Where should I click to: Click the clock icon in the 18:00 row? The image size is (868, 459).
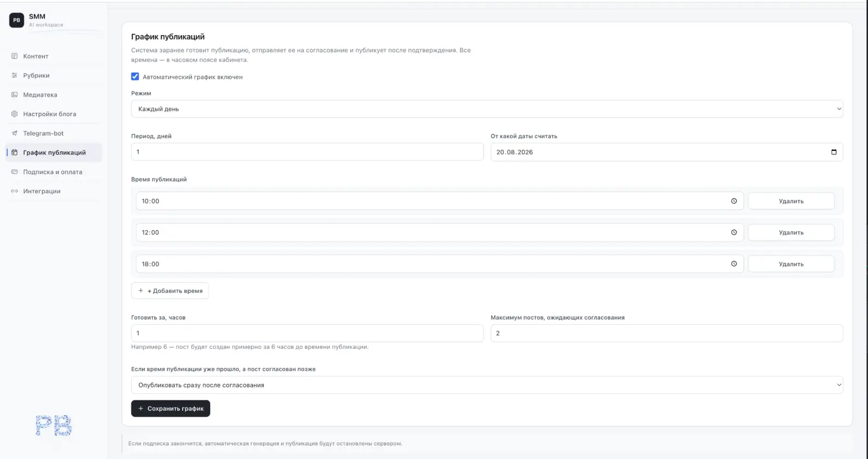coord(734,264)
